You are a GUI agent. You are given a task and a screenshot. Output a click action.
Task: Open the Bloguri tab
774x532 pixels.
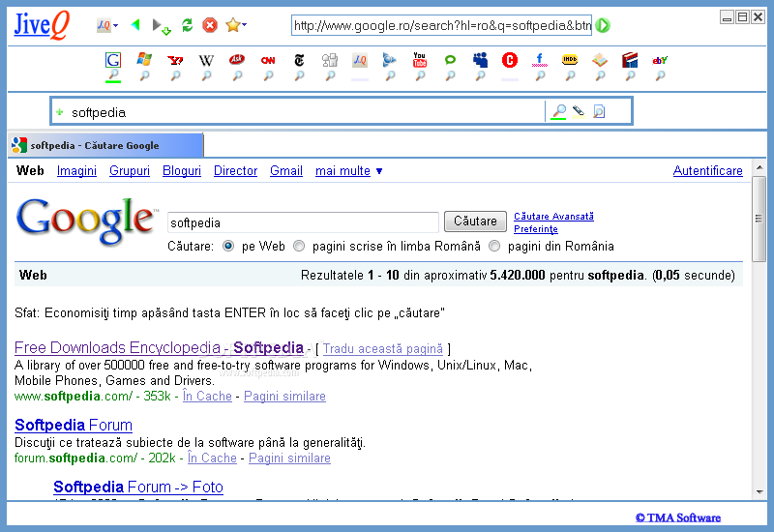coord(182,171)
